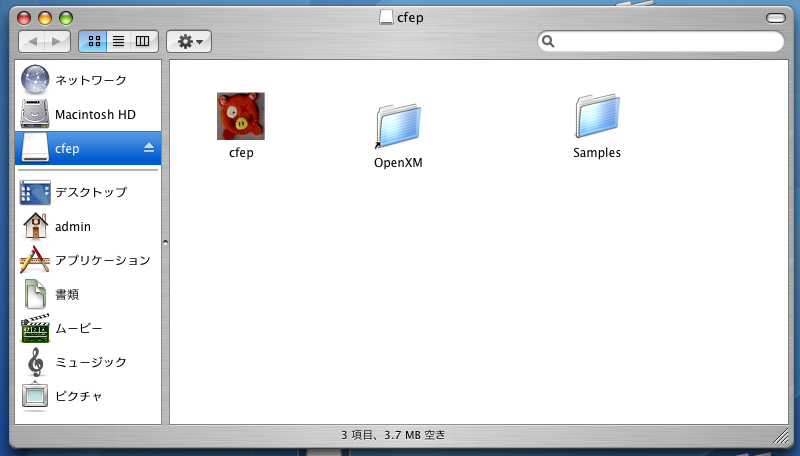The image size is (800, 456).
Task: Open the Action gear dropdown menu
Action: 189,41
